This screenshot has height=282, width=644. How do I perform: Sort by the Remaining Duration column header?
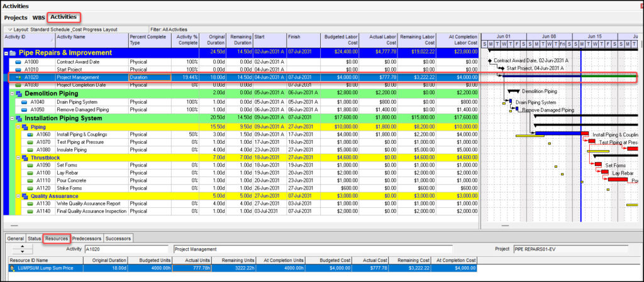click(x=240, y=40)
